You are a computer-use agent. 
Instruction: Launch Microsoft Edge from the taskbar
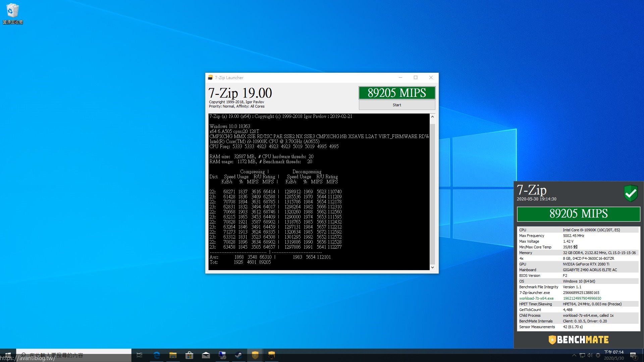[157, 355]
